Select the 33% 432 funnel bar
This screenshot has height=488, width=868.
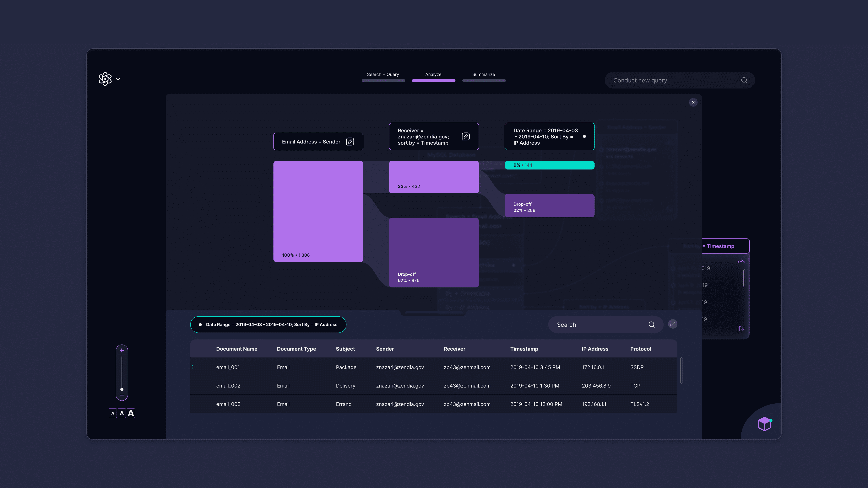click(434, 177)
